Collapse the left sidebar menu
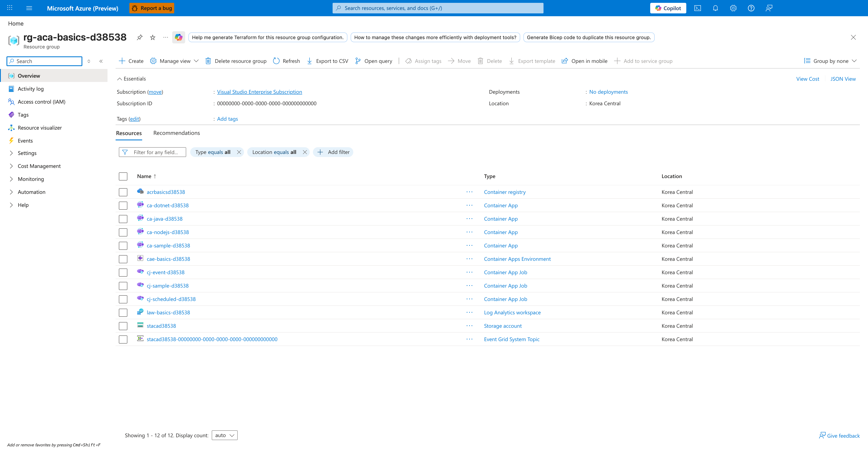The width and height of the screenshot is (868, 449). pos(101,61)
